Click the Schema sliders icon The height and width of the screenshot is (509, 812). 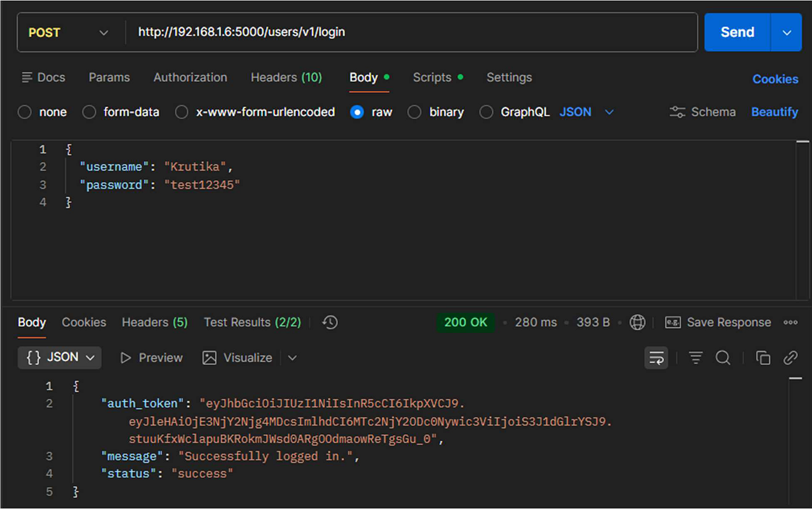(677, 112)
